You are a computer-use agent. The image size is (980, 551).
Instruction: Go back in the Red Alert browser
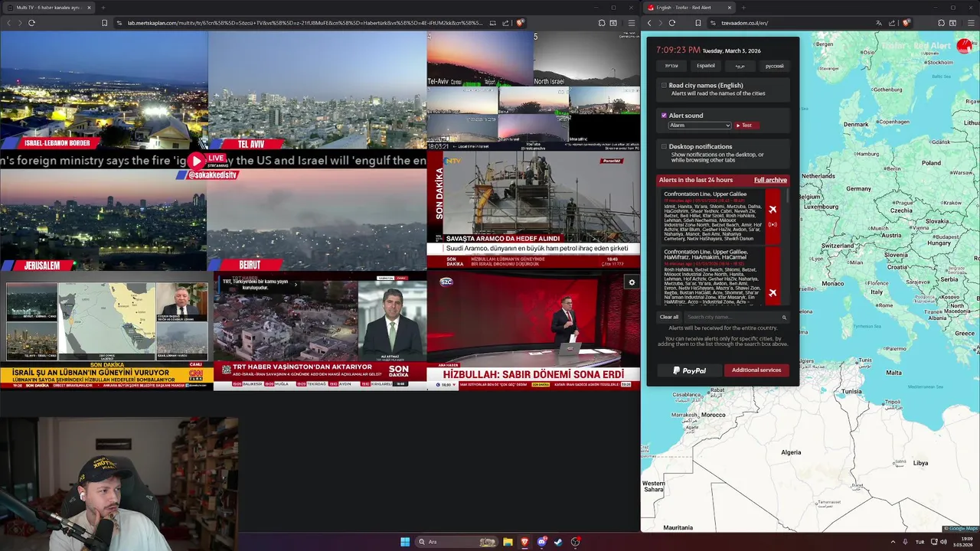pyautogui.click(x=649, y=23)
